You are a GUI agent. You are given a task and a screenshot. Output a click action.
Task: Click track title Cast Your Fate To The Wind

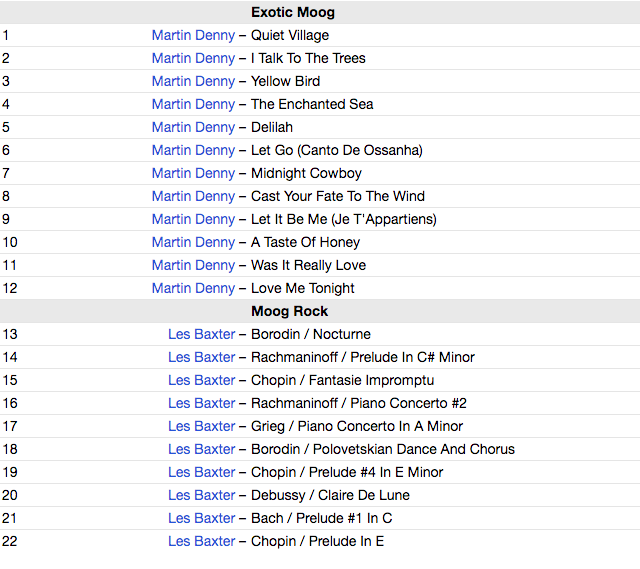337,196
